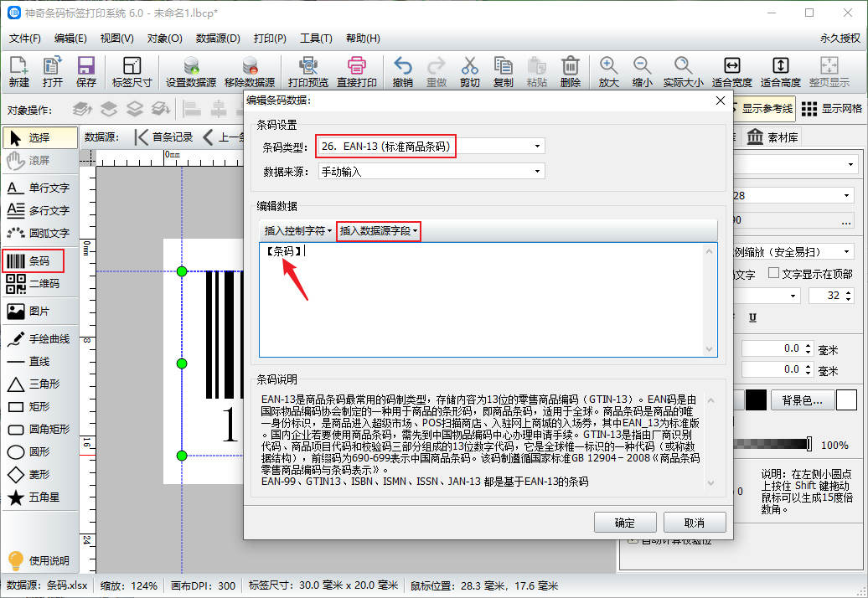Viewport: 868px width, 598px height.
Task: Click the 缩小 zoom out icon
Action: 642,71
